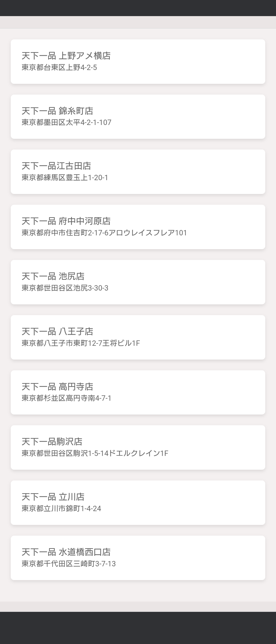Select the 天下一品 立川店 store name
Viewport: 276px width, 644px height.
(x=53, y=497)
